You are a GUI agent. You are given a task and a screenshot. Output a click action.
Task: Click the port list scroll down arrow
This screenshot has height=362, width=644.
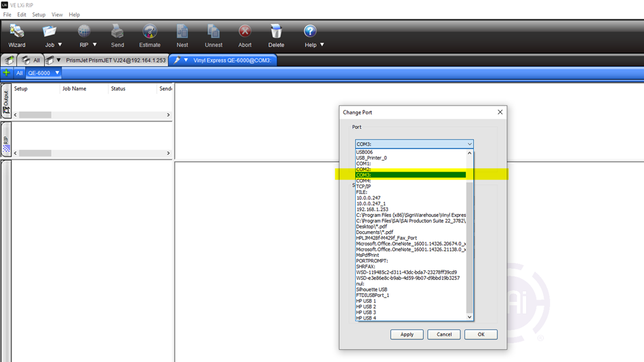coord(469,317)
